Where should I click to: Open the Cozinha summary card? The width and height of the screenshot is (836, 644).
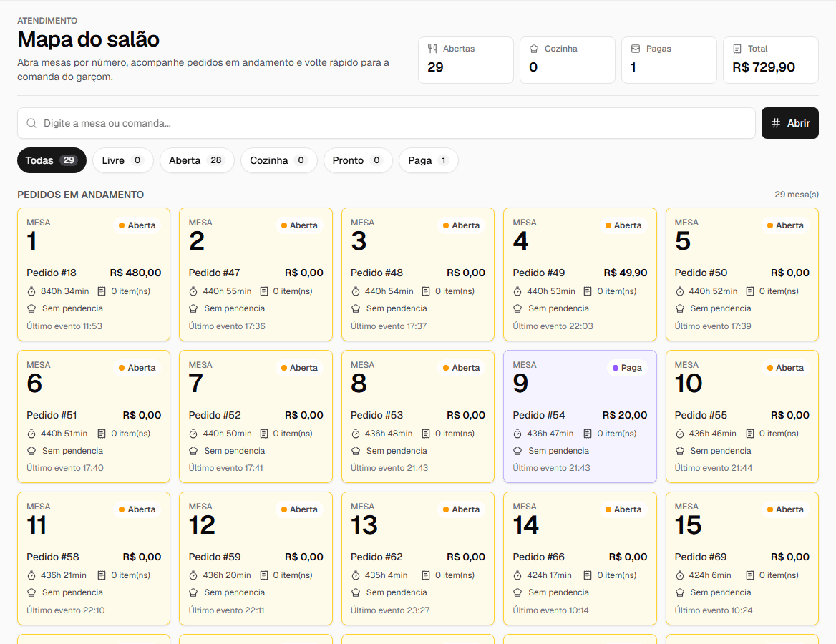tap(568, 60)
